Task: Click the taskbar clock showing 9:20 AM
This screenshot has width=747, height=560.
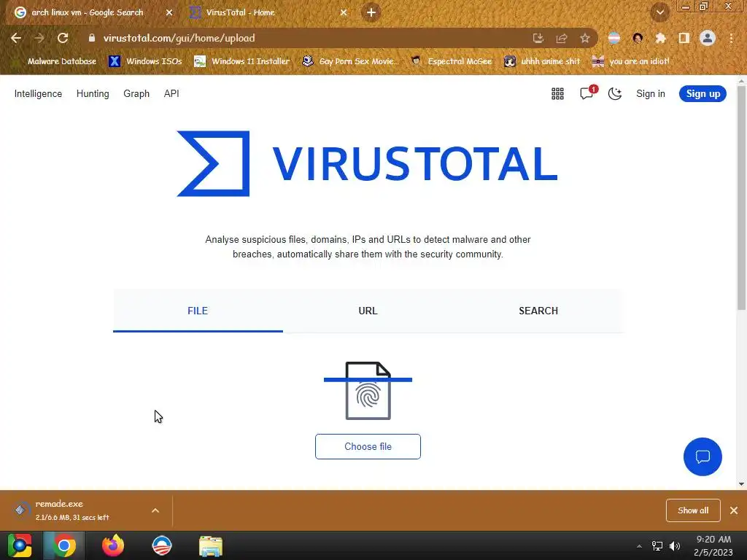Action: 713,545
